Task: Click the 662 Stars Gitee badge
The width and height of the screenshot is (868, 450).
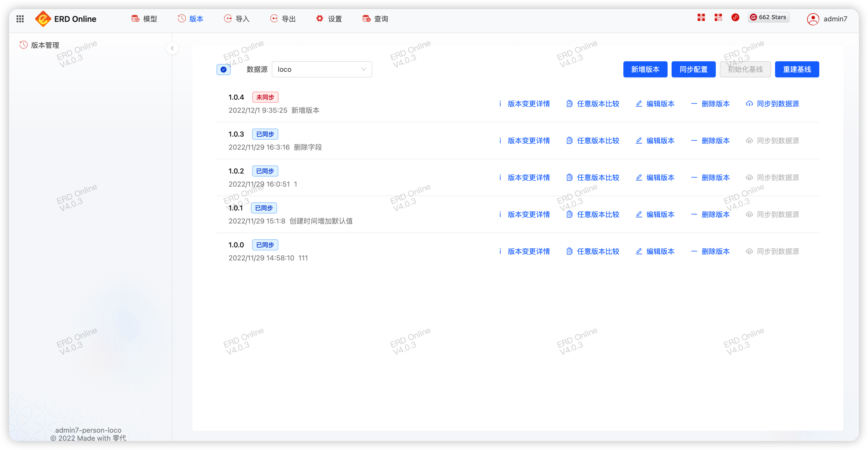Action: [768, 17]
